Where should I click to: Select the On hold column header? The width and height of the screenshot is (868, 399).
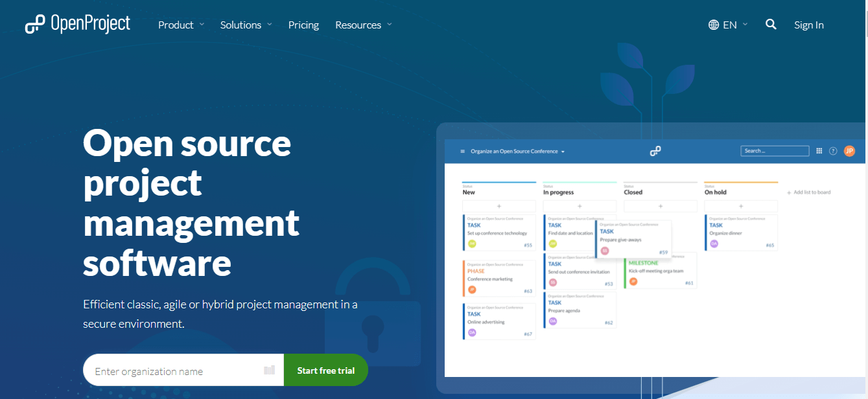(716, 192)
